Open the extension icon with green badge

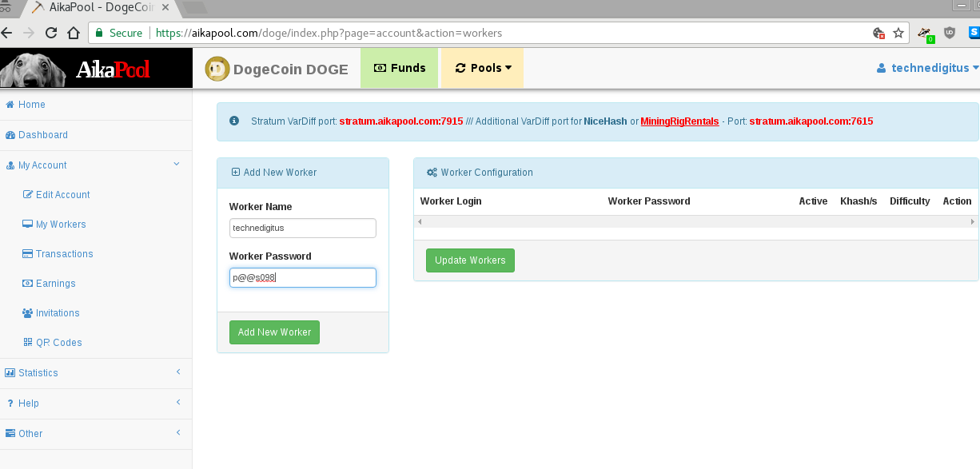[x=926, y=34]
